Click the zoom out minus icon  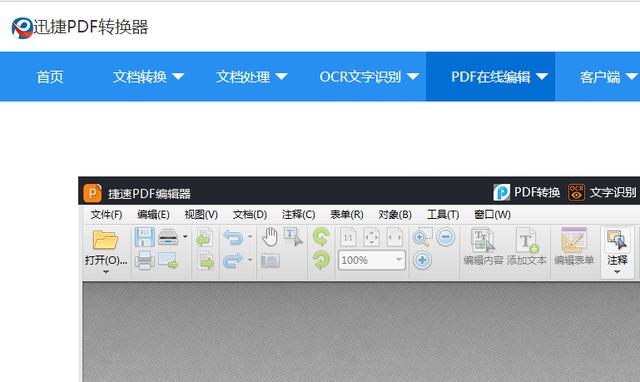[445, 237]
